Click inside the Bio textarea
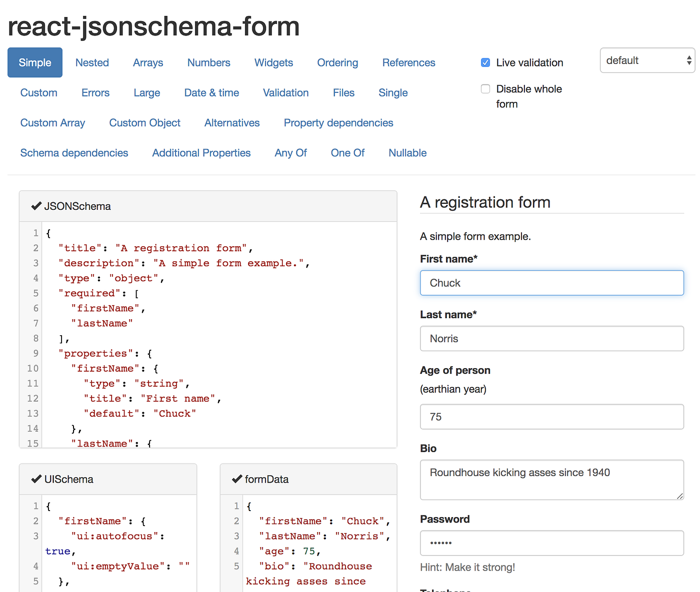This screenshot has height=592, width=700. click(x=551, y=480)
